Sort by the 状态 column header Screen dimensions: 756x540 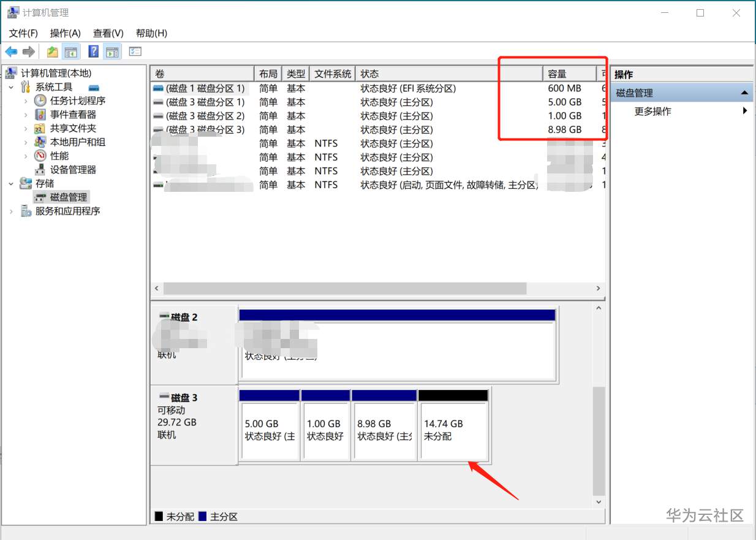[x=449, y=74]
